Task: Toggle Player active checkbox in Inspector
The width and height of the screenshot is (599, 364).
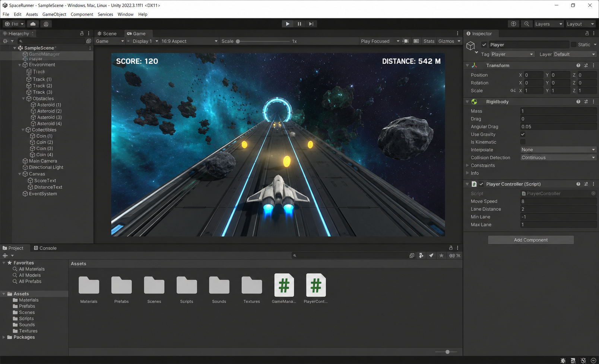Action: (484, 45)
